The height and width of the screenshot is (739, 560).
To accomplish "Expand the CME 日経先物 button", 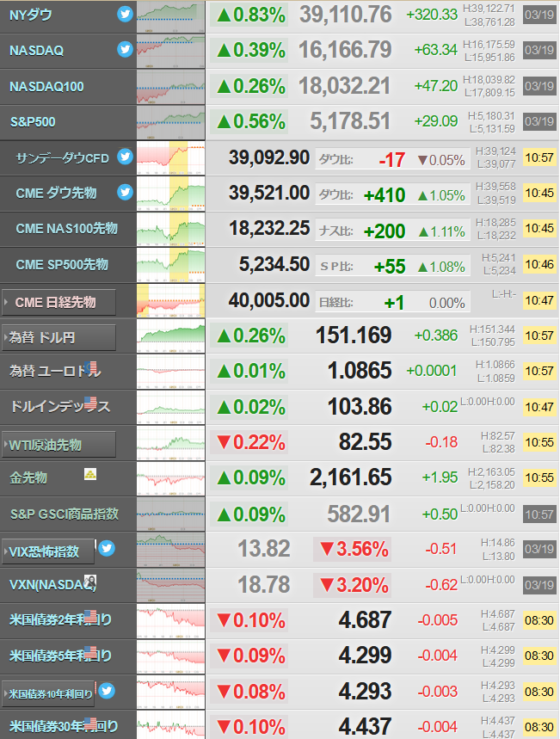I will (x=58, y=302).
